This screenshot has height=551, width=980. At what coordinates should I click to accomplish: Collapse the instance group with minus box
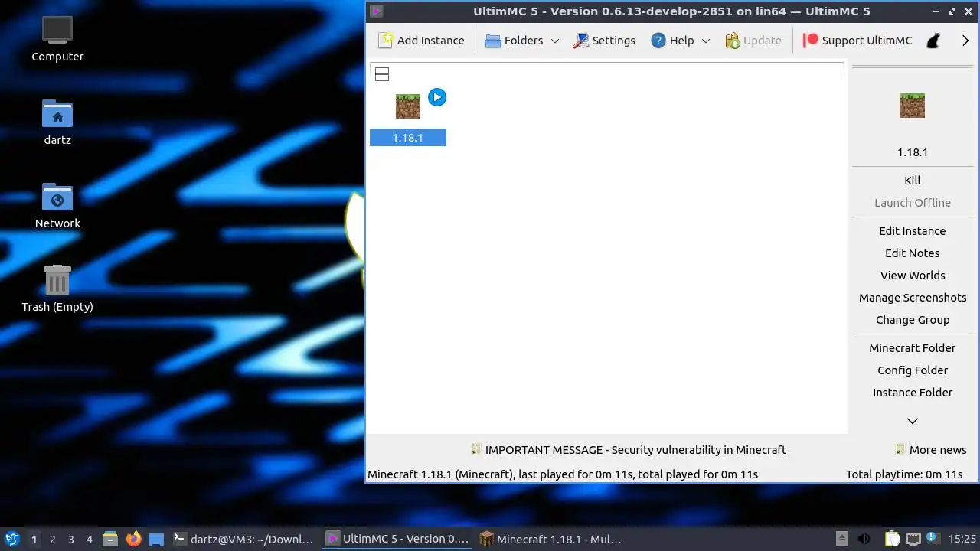pos(382,74)
